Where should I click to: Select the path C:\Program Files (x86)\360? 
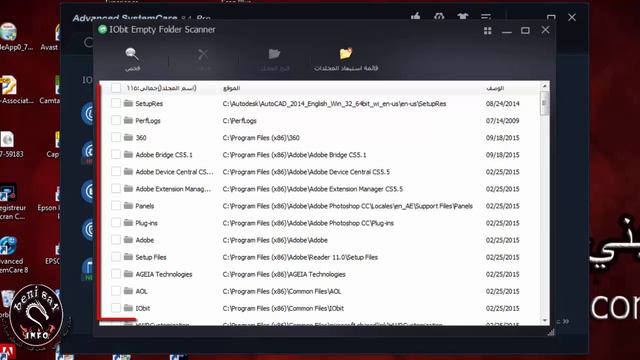(x=261, y=138)
